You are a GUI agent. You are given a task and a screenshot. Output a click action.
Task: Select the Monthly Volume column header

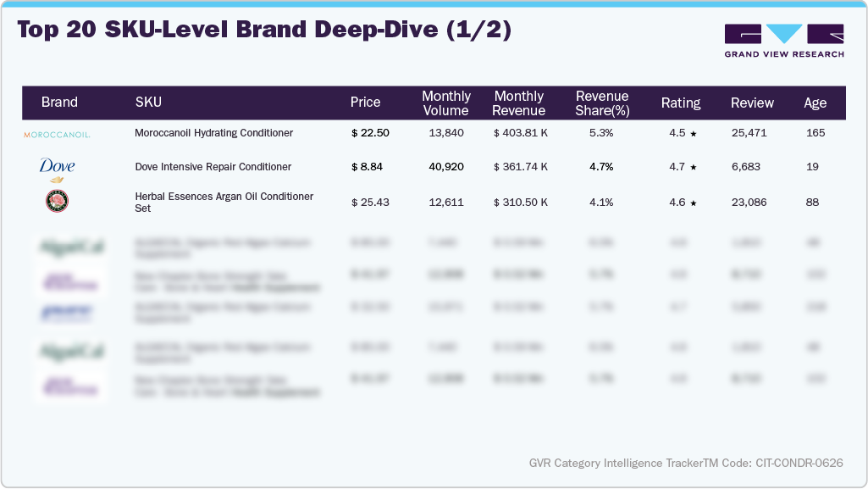(446, 103)
